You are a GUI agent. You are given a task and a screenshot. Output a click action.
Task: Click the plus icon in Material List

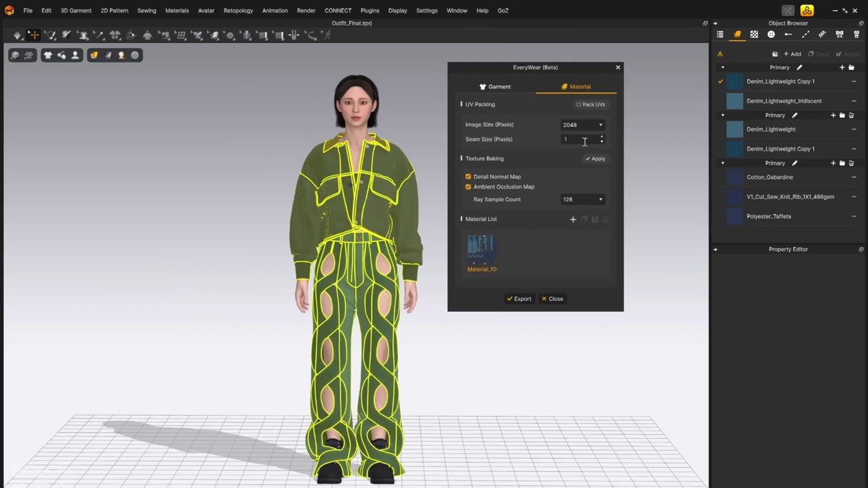tap(573, 220)
